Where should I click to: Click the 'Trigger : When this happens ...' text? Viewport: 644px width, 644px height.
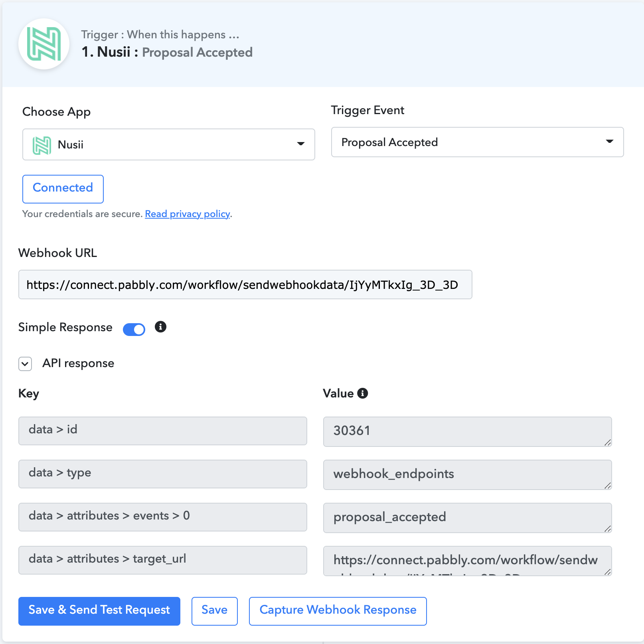pos(160,35)
